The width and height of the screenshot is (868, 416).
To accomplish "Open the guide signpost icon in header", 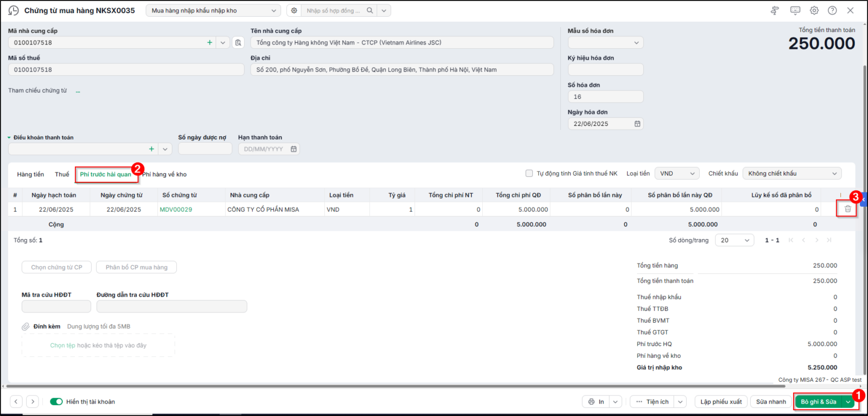I will 775,10.
